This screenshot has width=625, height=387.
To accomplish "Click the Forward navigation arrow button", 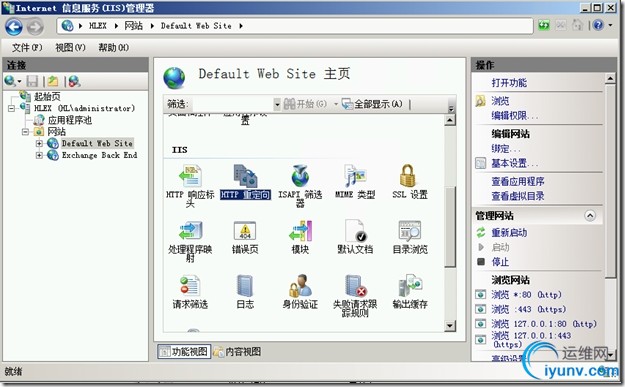I will [x=35, y=27].
